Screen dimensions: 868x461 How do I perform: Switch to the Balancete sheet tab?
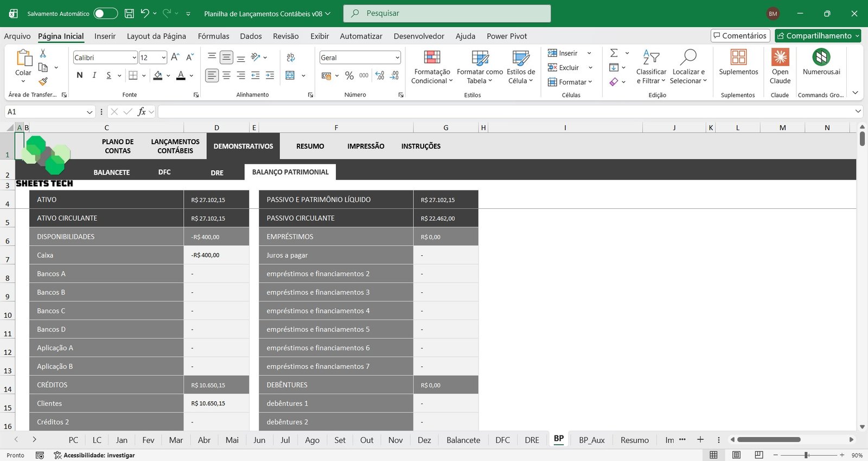click(x=463, y=440)
